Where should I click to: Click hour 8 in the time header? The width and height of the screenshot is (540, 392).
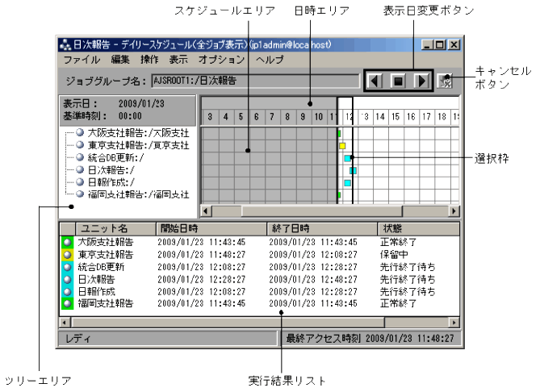tap(287, 117)
